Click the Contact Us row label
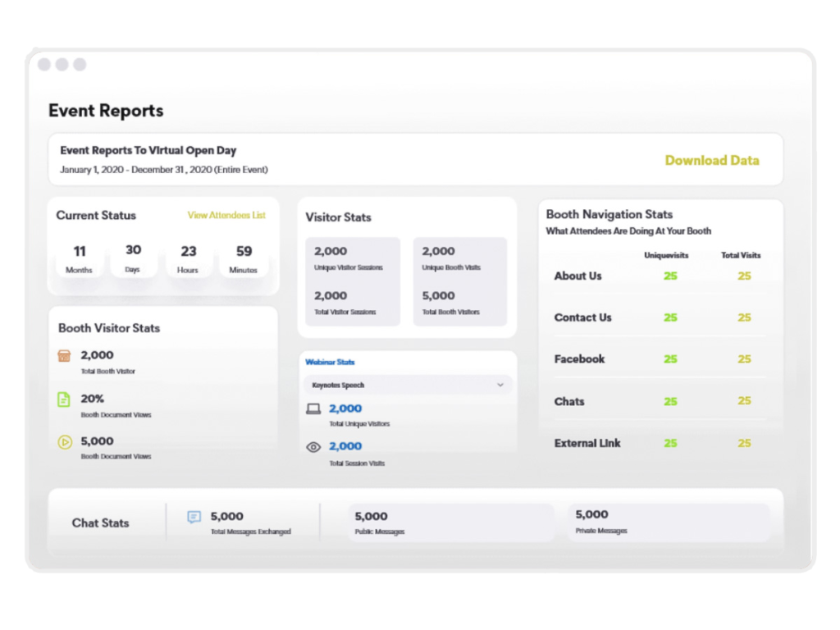Viewport: 840px width, 630px height. point(583,317)
